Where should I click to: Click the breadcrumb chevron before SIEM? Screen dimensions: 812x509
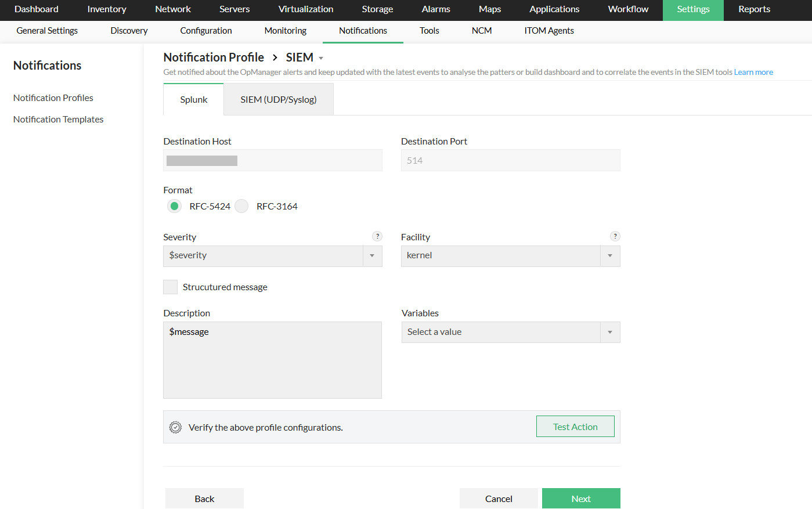[x=275, y=57]
